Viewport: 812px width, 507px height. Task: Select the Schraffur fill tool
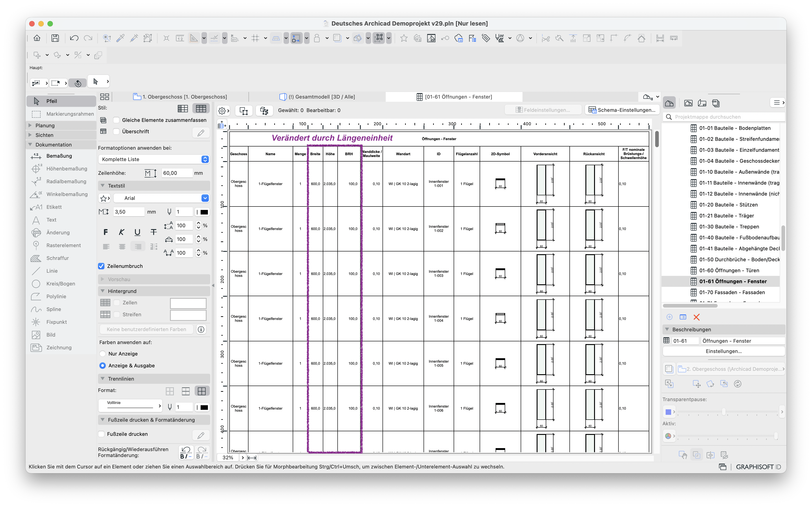pyautogui.click(x=61, y=258)
